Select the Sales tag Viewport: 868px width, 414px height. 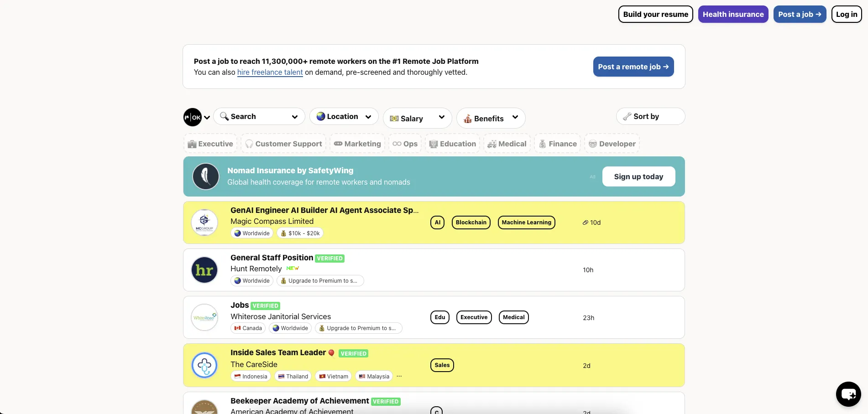tap(442, 365)
